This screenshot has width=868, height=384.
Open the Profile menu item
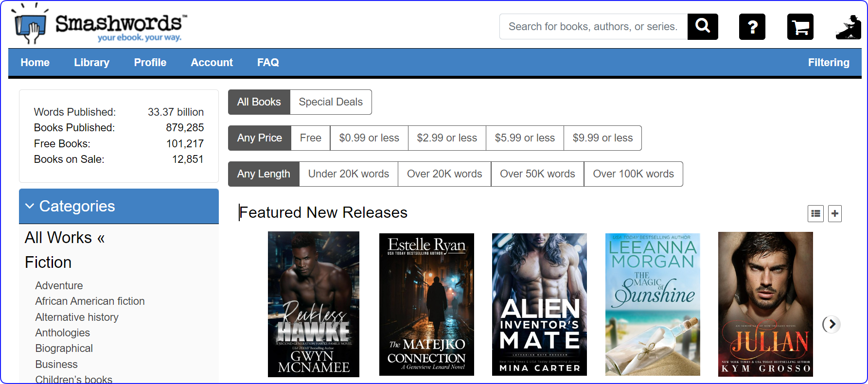[x=150, y=62]
